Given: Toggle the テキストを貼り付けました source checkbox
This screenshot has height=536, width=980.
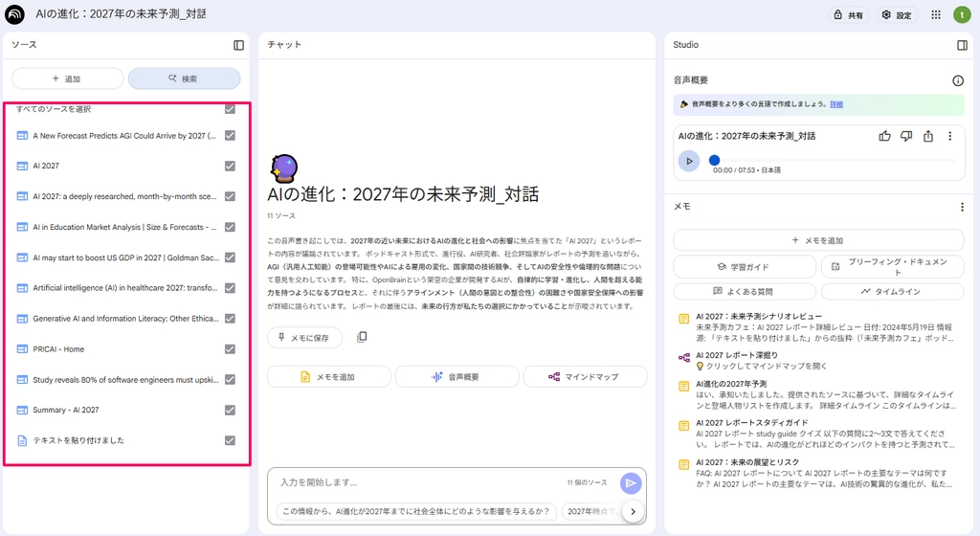Looking at the screenshot, I should (x=230, y=440).
